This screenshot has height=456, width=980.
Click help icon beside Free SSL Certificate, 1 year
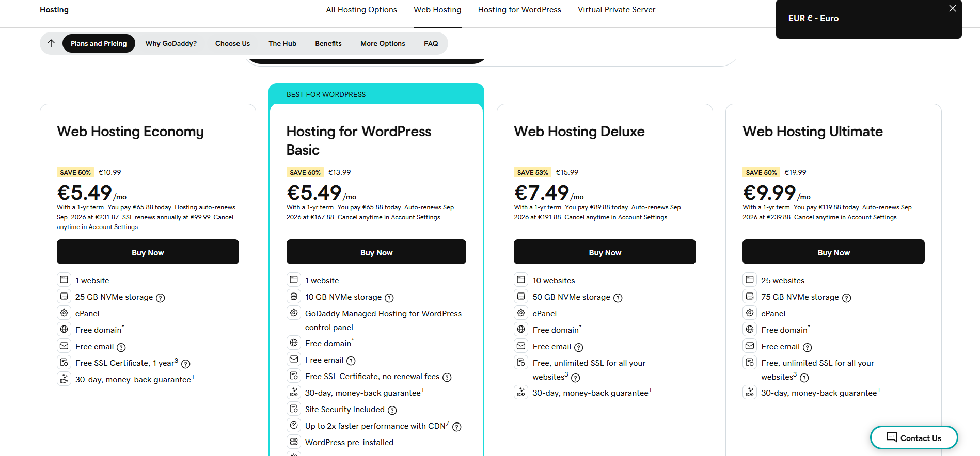186,364
